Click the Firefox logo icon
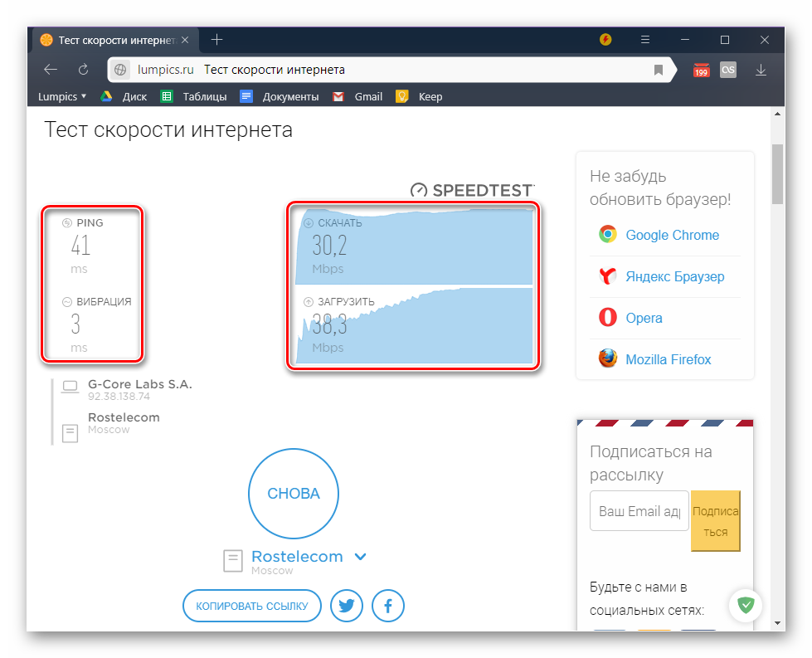812x658 pixels. pyautogui.click(x=607, y=358)
